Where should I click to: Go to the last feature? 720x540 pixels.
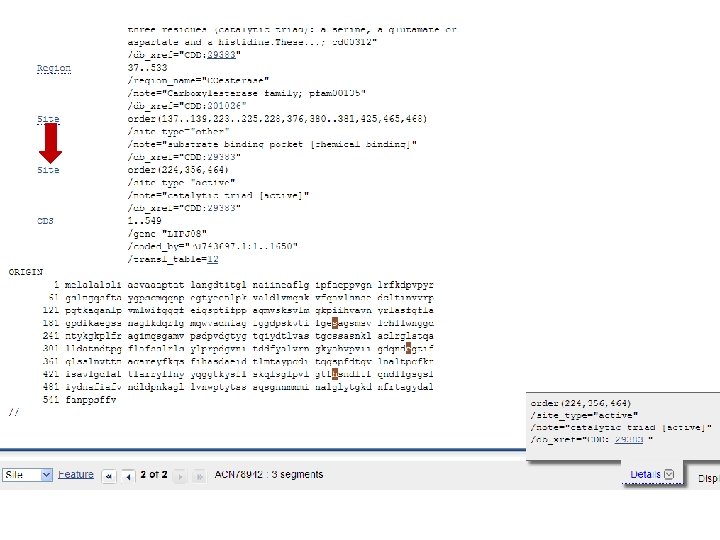pyautogui.click(x=199, y=476)
